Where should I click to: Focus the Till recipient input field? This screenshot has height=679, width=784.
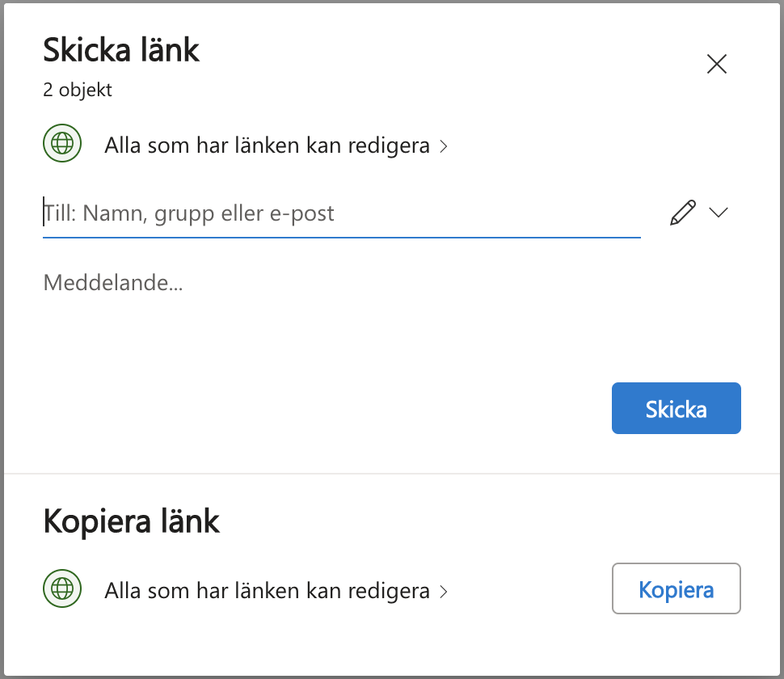342,213
